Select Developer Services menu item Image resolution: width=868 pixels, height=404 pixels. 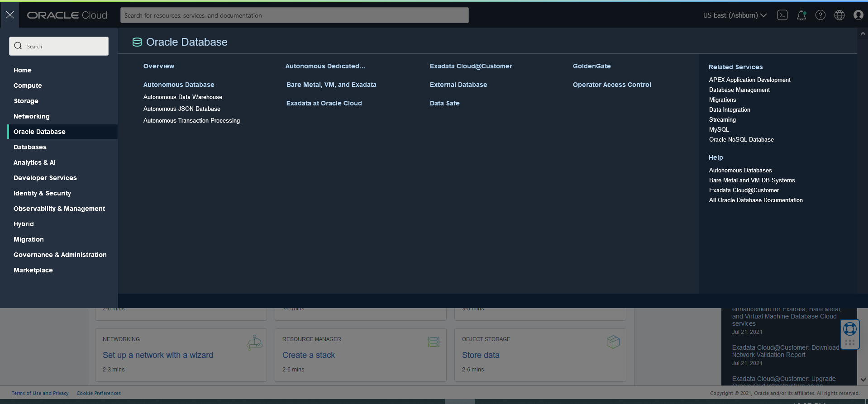tap(45, 178)
